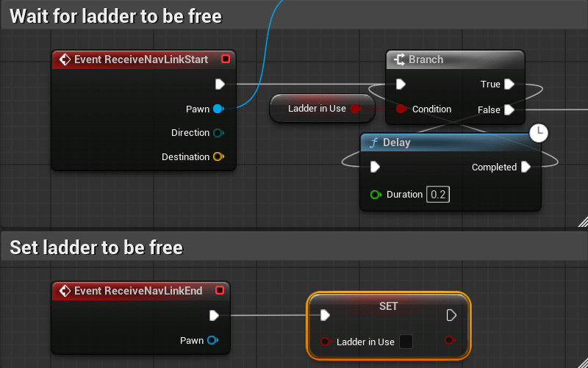Click the Branch Condition input pin
This screenshot has height=368, width=588.
tap(401, 109)
